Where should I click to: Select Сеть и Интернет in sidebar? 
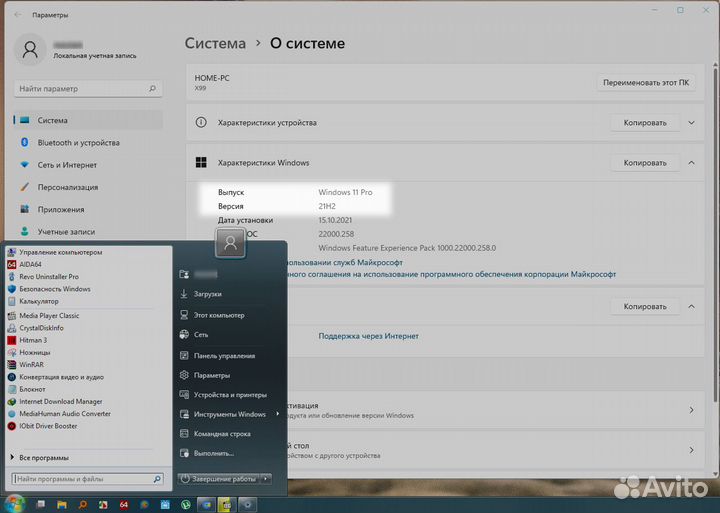click(88, 164)
